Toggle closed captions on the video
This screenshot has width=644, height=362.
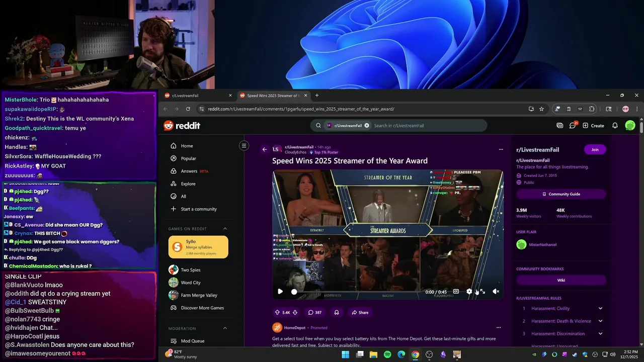(456, 292)
